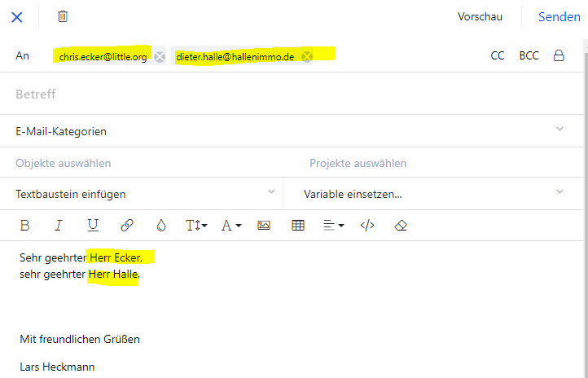Open text color picker droplet icon
Viewport: 588px width, 378px height.
[x=161, y=226]
